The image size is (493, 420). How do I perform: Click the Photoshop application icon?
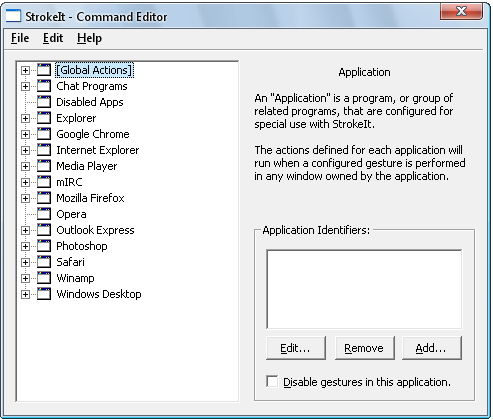[x=44, y=246]
